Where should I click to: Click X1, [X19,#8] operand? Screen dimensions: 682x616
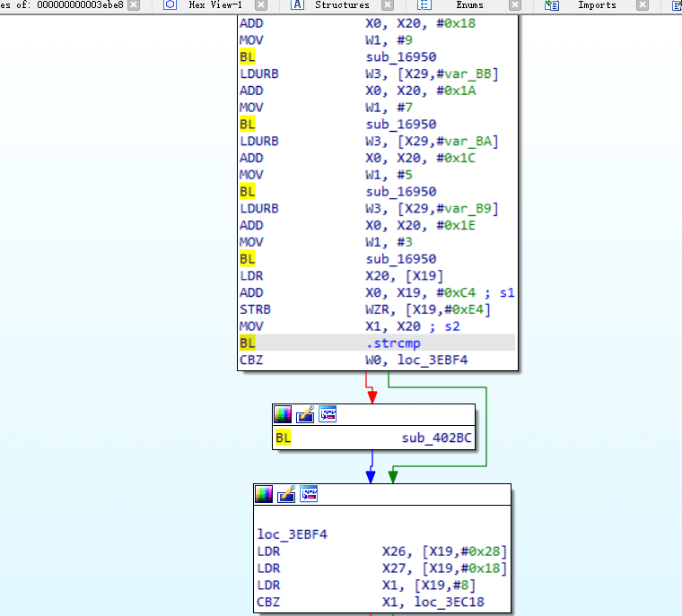pyautogui.click(x=429, y=586)
